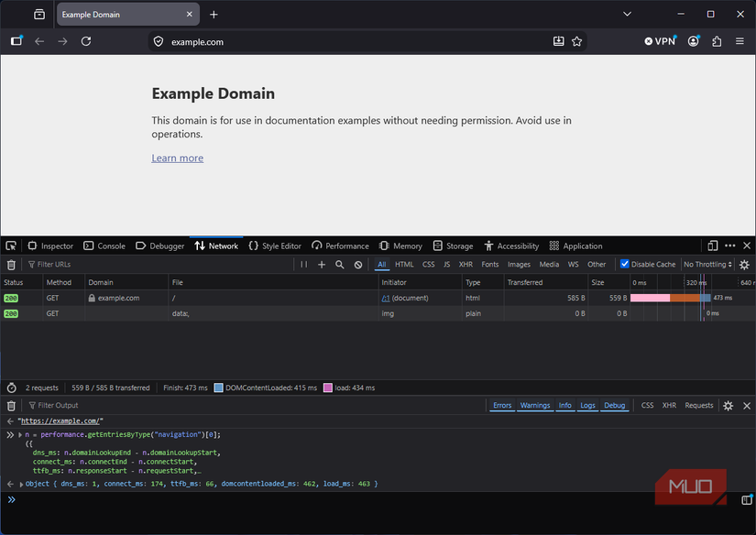Create a new network request
756x535 pixels.
point(322,264)
